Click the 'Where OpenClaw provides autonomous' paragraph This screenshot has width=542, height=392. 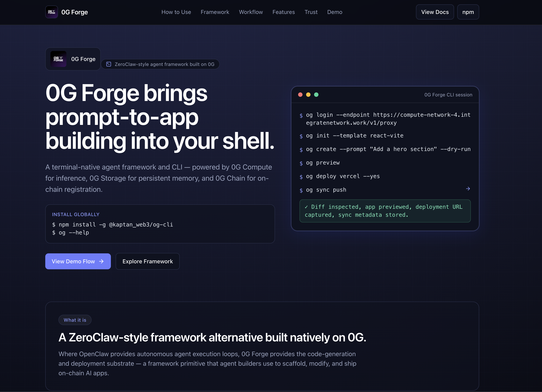click(207, 363)
